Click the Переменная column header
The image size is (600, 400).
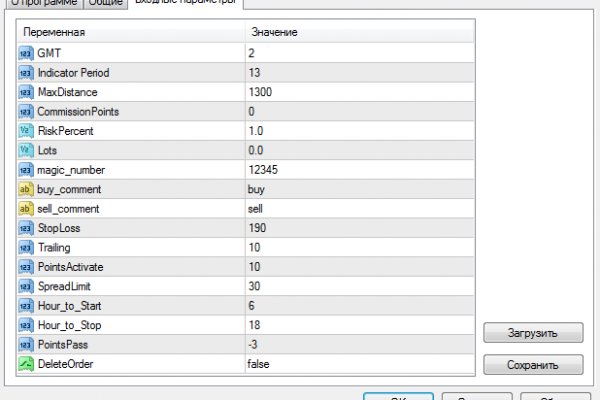tap(130, 33)
